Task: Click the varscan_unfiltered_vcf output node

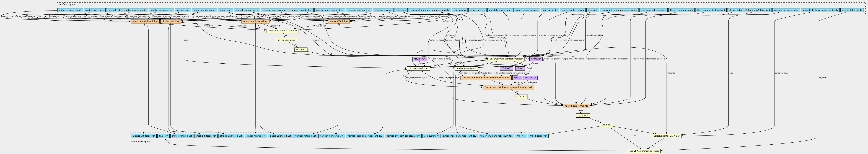Action: coord(332,136)
